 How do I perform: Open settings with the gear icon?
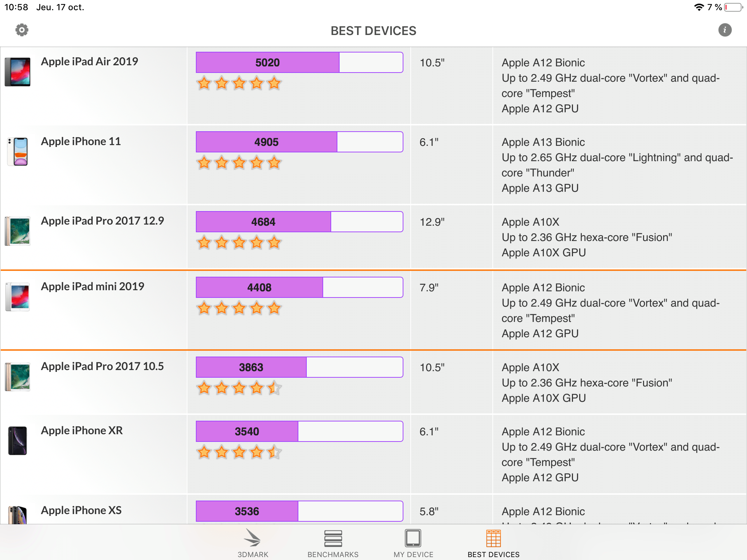point(22,30)
